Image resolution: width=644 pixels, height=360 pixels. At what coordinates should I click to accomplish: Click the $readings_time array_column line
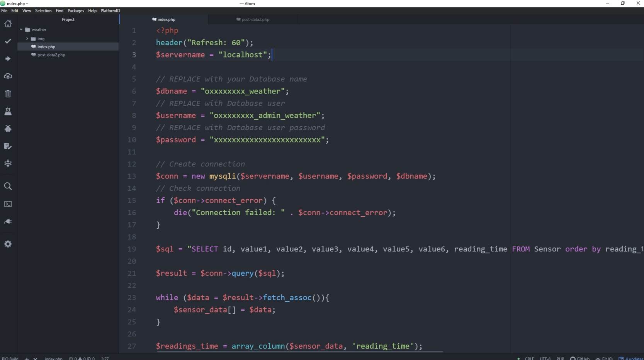289,346
